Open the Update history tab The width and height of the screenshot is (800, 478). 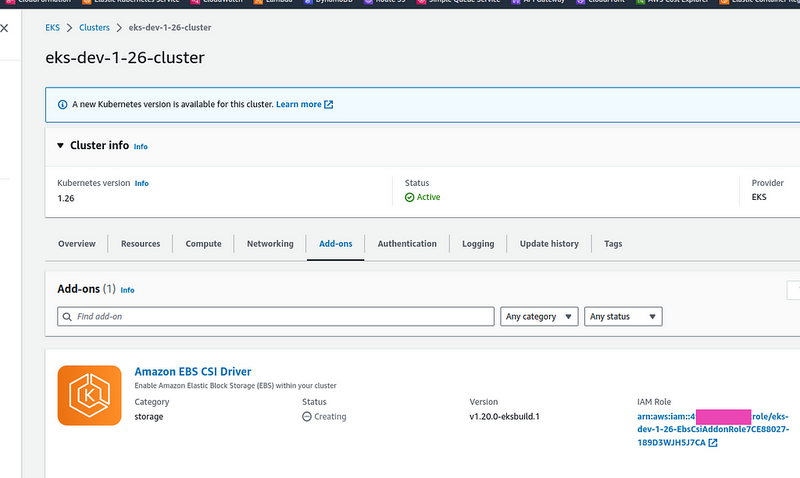tap(549, 243)
